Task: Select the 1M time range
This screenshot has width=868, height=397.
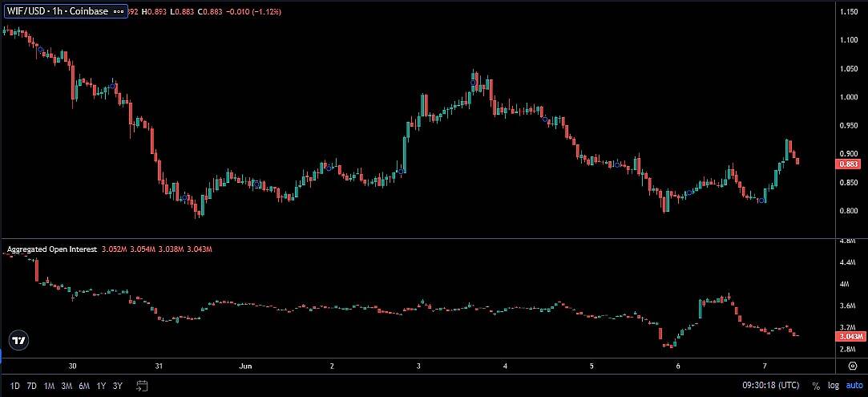Action: (x=49, y=386)
